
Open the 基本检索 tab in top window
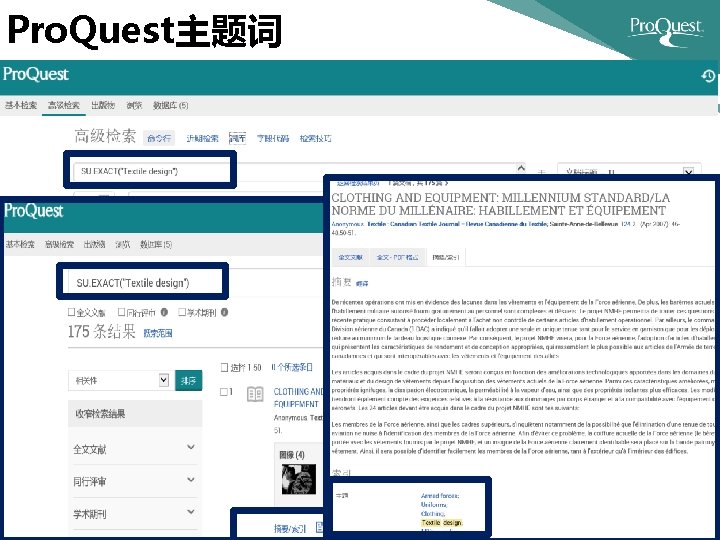(21, 105)
